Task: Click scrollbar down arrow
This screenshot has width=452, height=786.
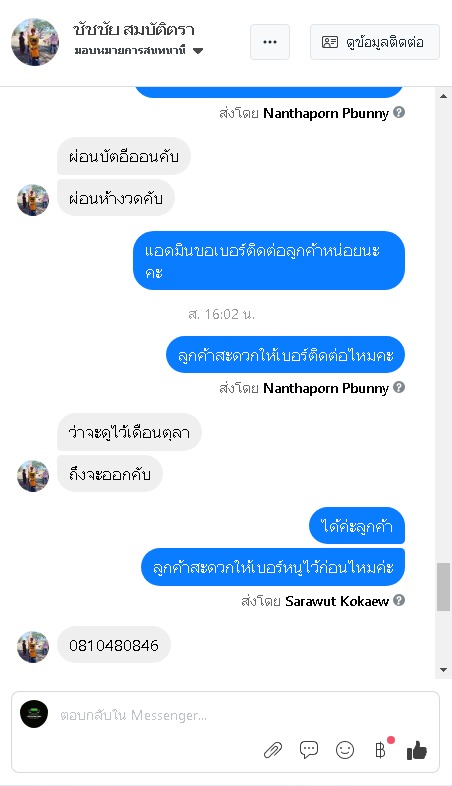Action: point(443,670)
